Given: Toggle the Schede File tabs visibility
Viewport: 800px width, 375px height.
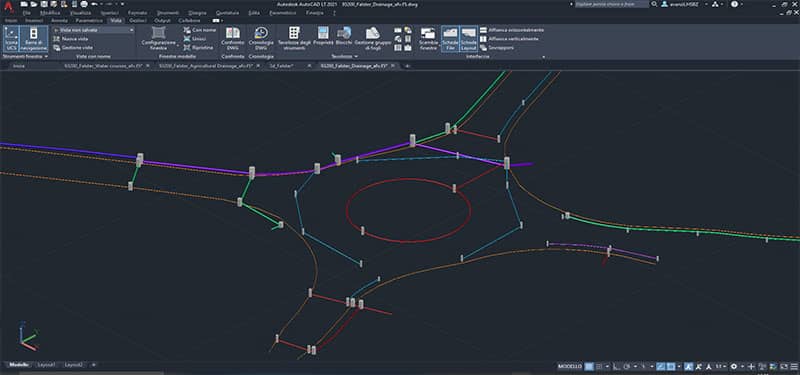Looking at the screenshot, I should pyautogui.click(x=450, y=39).
